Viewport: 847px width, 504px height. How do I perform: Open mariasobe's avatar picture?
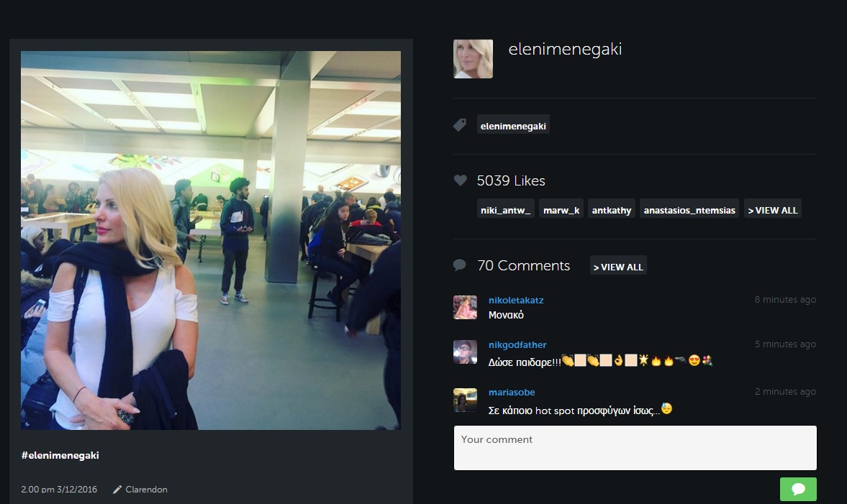coord(465,400)
